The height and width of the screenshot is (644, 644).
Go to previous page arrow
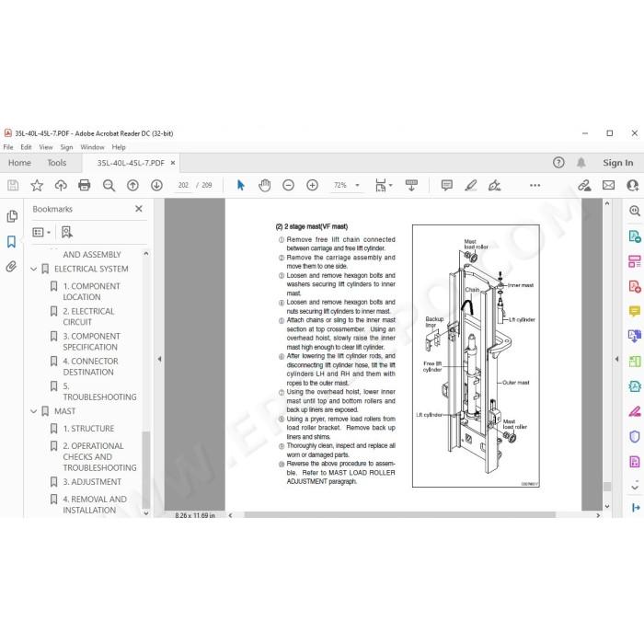(x=132, y=185)
